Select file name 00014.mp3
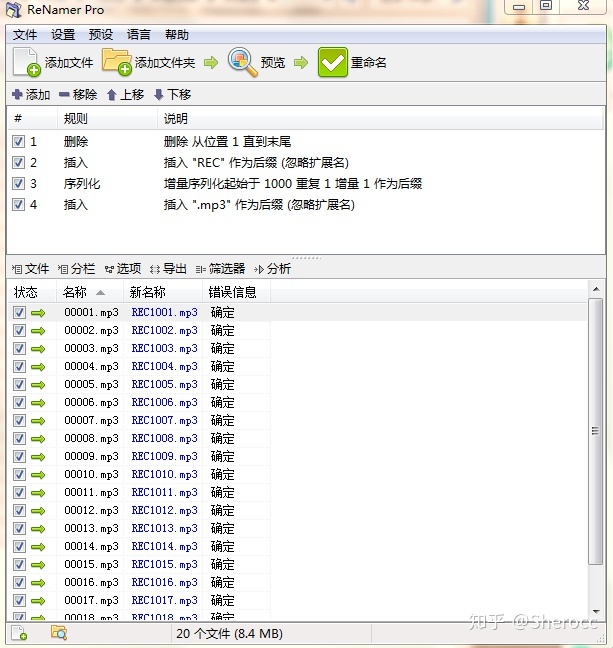 pos(91,546)
